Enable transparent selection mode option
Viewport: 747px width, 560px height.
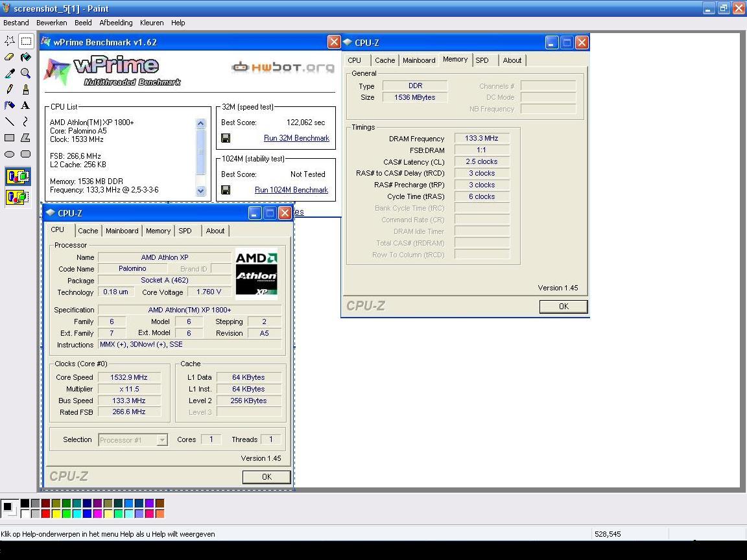[x=18, y=196]
